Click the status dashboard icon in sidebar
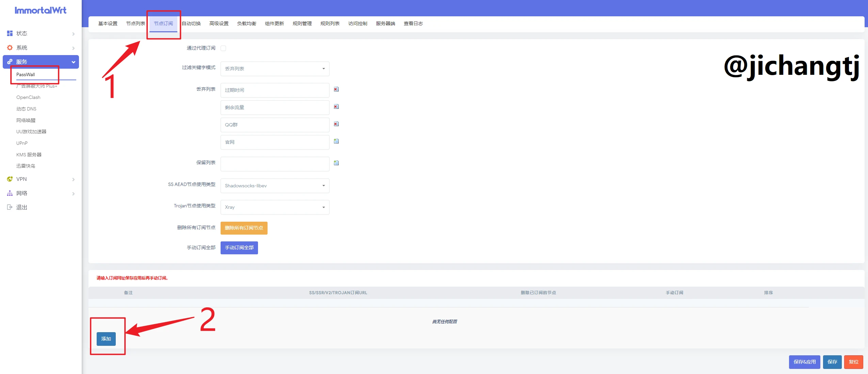This screenshot has width=868, height=374. (x=10, y=33)
